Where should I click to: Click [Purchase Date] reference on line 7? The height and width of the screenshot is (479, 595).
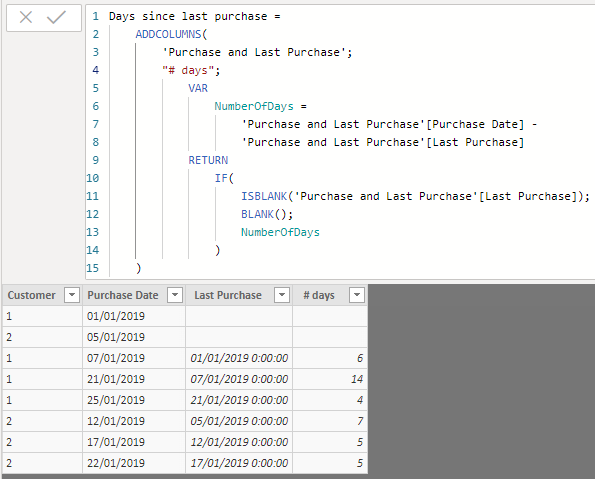tap(475, 124)
